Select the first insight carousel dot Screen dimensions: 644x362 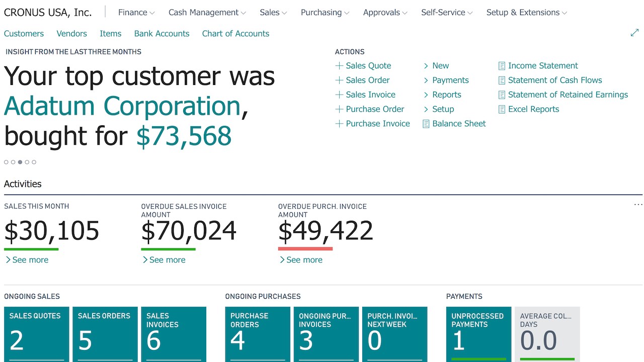6,162
